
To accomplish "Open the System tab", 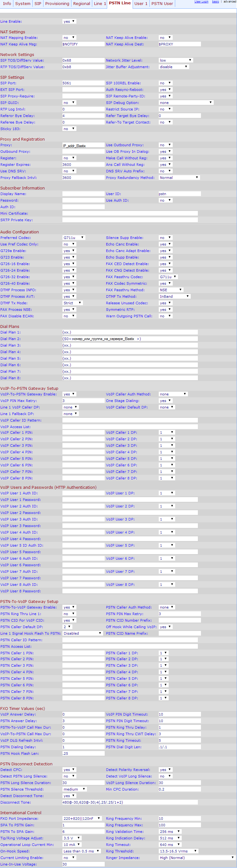I will point(23,4).
